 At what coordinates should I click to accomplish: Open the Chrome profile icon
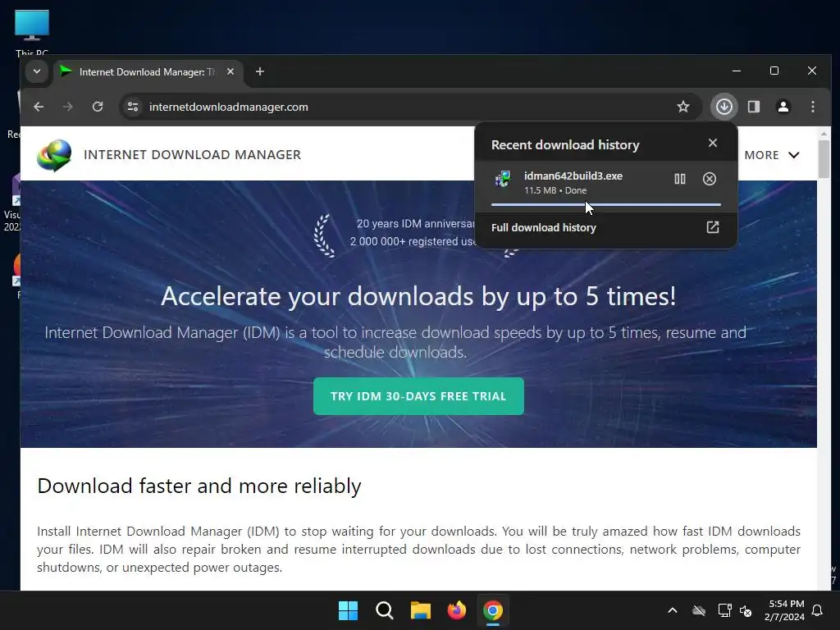click(x=783, y=107)
